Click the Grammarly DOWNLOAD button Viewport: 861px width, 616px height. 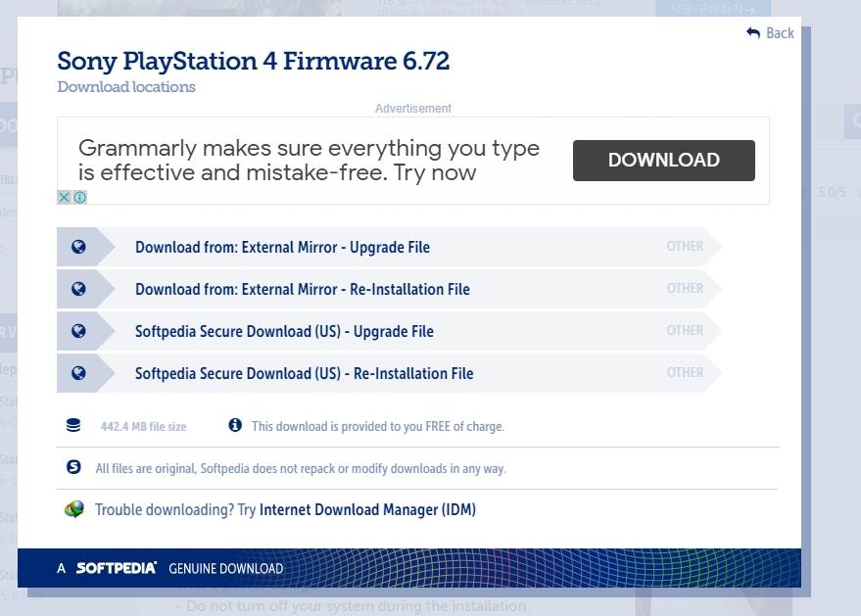(x=664, y=161)
